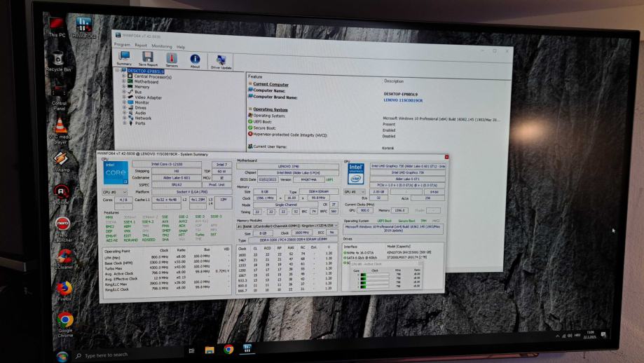Expand the Memory tree node
The width and height of the screenshot is (644, 363).
point(123,86)
